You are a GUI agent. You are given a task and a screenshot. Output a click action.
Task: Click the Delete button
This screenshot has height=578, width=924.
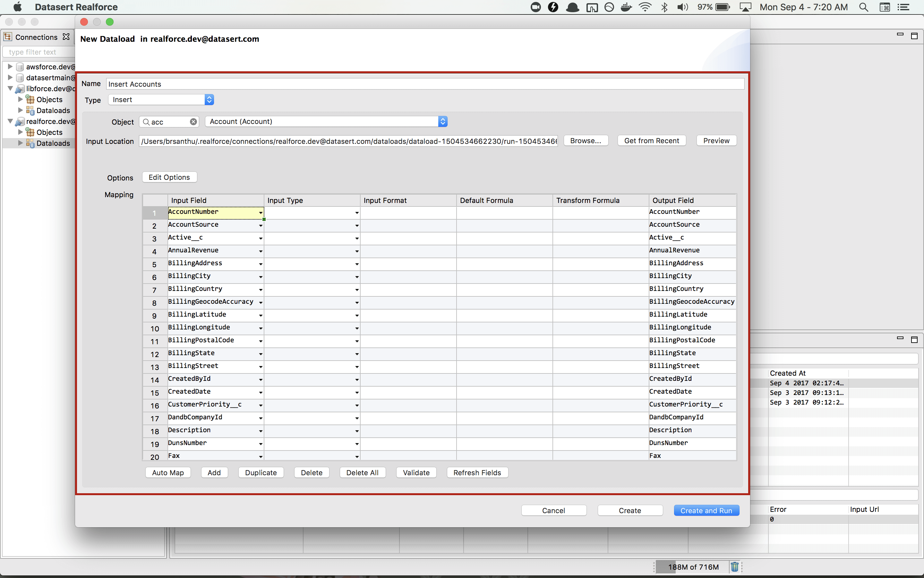(312, 472)
